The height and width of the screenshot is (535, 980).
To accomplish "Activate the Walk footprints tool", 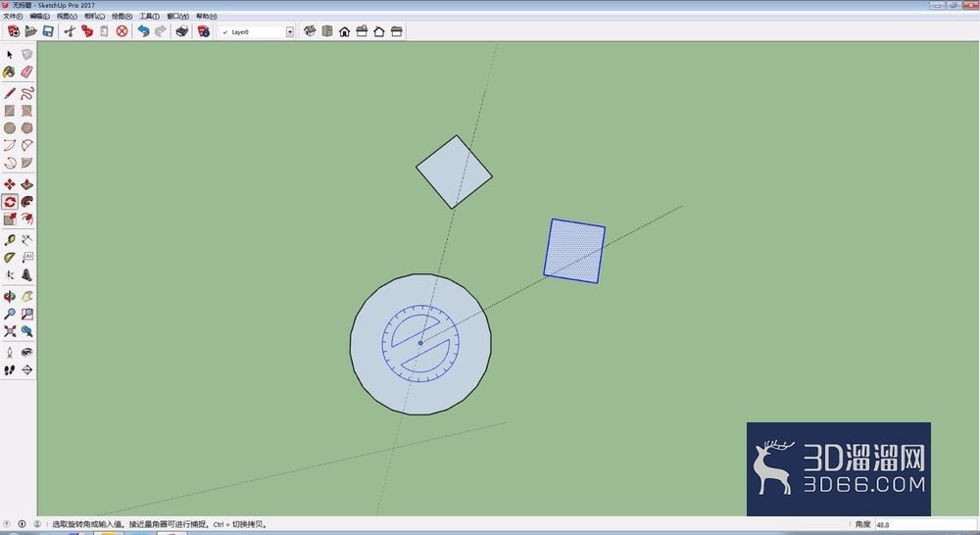I will 10,370.
